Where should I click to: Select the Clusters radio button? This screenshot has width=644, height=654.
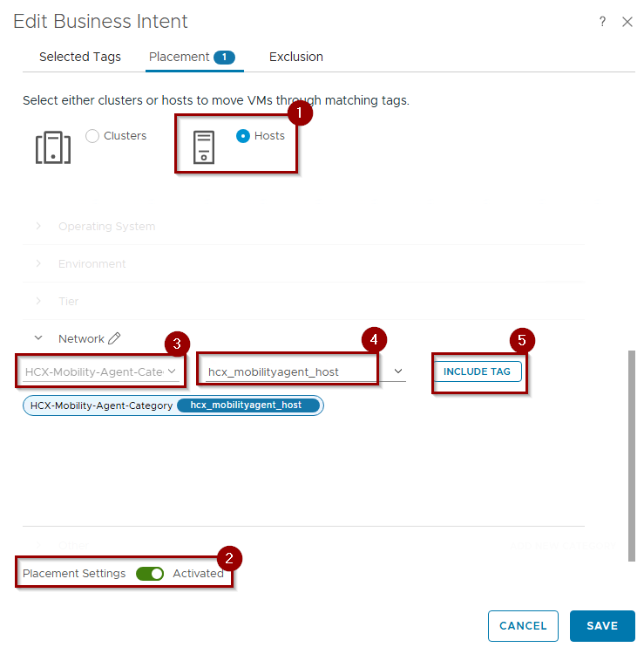click(x=92, y=136)
